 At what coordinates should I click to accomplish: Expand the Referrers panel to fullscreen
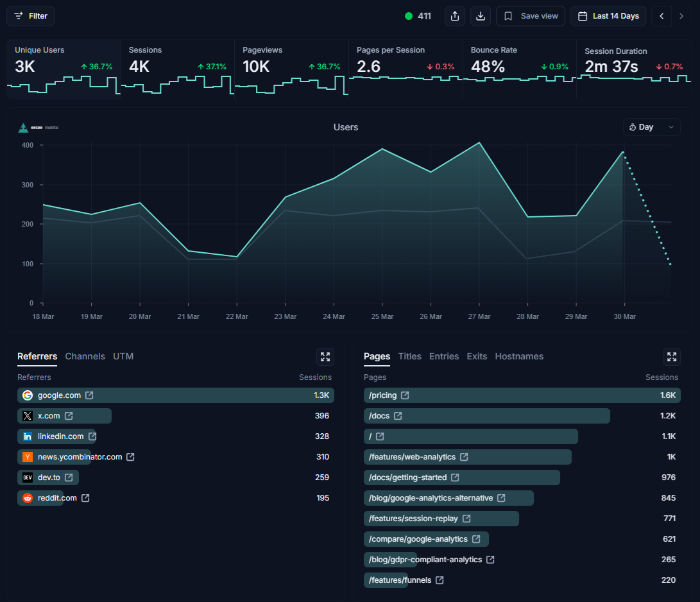coord(325,357)
